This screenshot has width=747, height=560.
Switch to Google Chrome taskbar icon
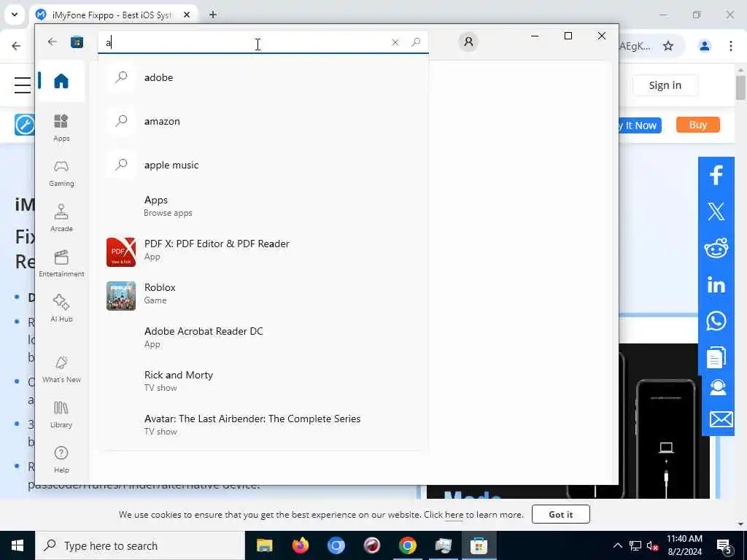407,545
